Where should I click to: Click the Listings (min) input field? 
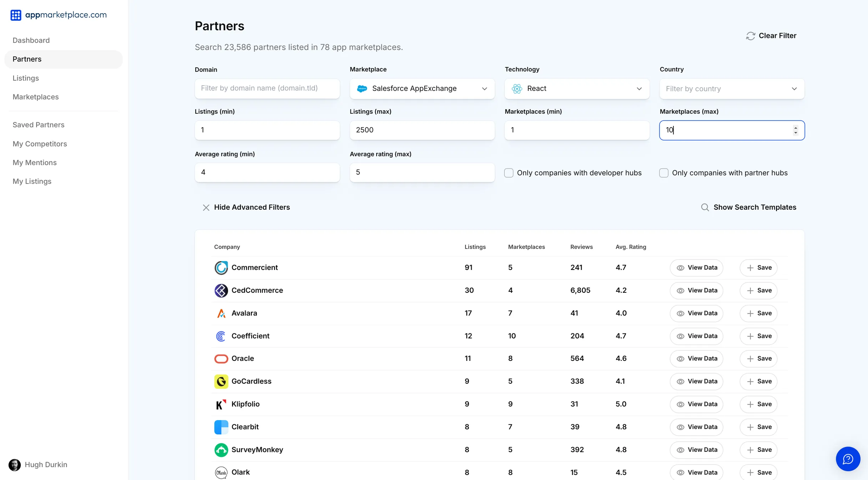[x=267, y=131]
